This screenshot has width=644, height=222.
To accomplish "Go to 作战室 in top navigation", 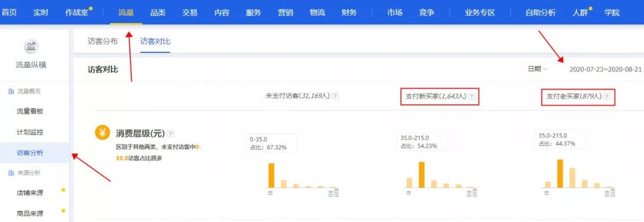I will [77, 12].
